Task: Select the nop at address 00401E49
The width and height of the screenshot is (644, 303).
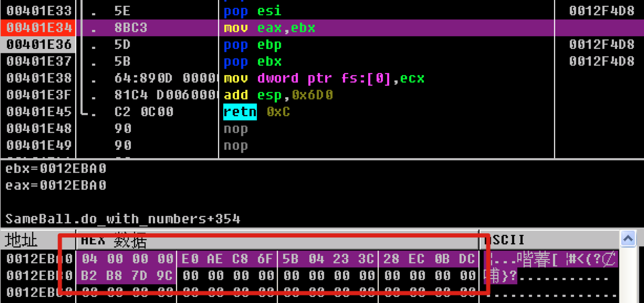Action: 235,146
